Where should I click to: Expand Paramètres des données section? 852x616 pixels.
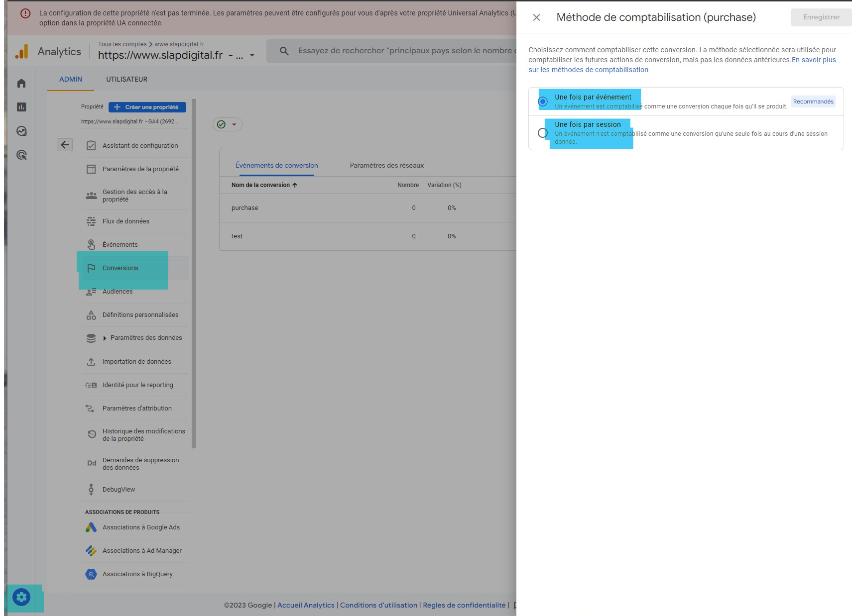tap(104, 338)
